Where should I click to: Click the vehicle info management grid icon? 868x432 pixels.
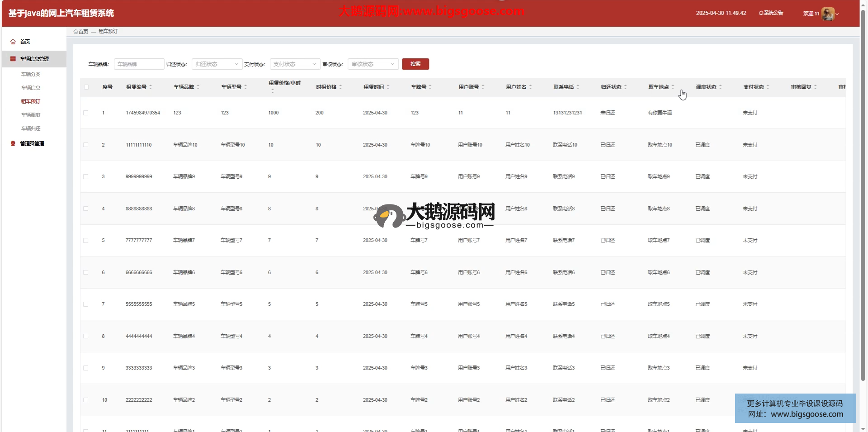coord(13,59)
